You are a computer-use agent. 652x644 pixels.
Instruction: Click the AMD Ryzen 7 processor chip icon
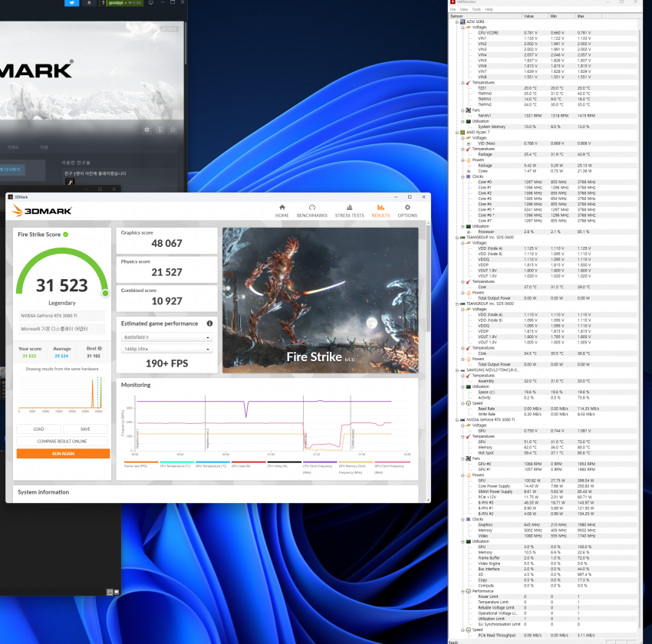(x=463, y=133)
